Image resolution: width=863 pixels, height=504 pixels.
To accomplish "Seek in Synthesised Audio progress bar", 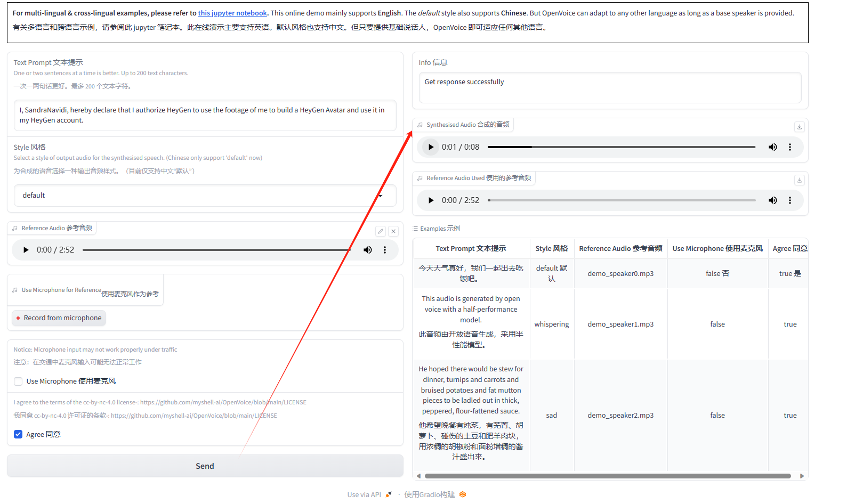I will tap(622, 147).
